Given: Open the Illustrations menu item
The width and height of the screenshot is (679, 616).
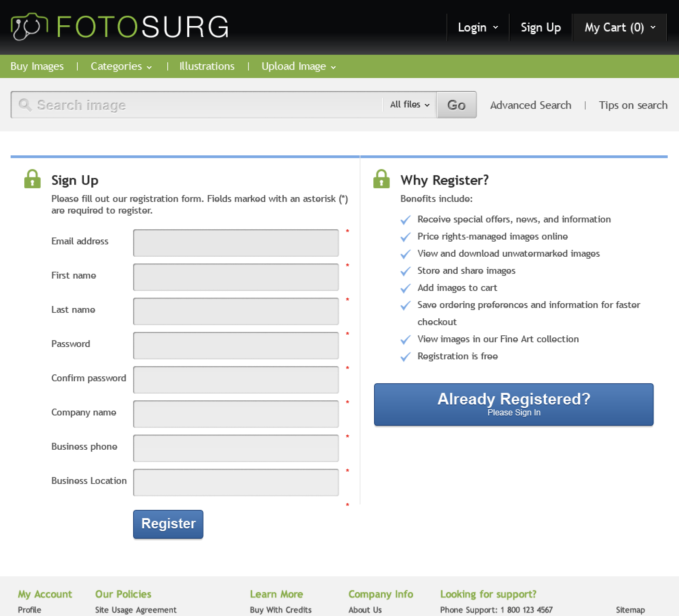Looking at the screenshot, I should 207,66.
